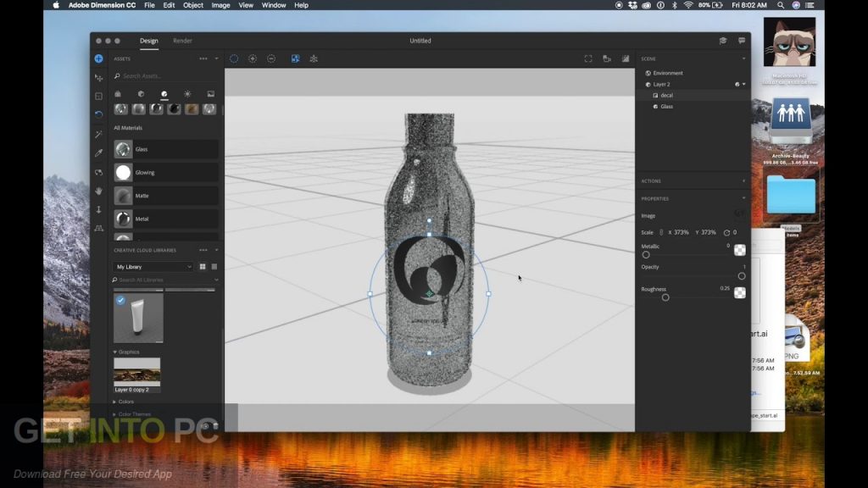Open the Metallic texture swatch
The image size is (868, 488).
pyautogui.click(x=739, y=250)
